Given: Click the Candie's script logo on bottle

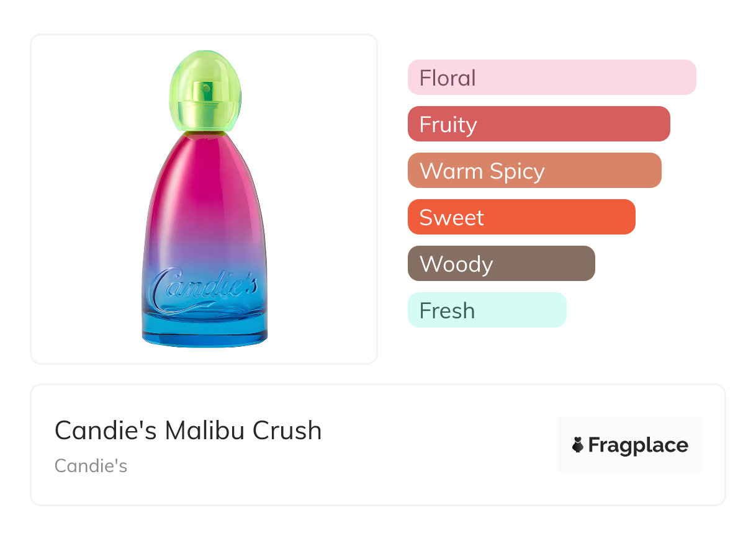Looking at the screenshot, I should (x=205, y=290).
